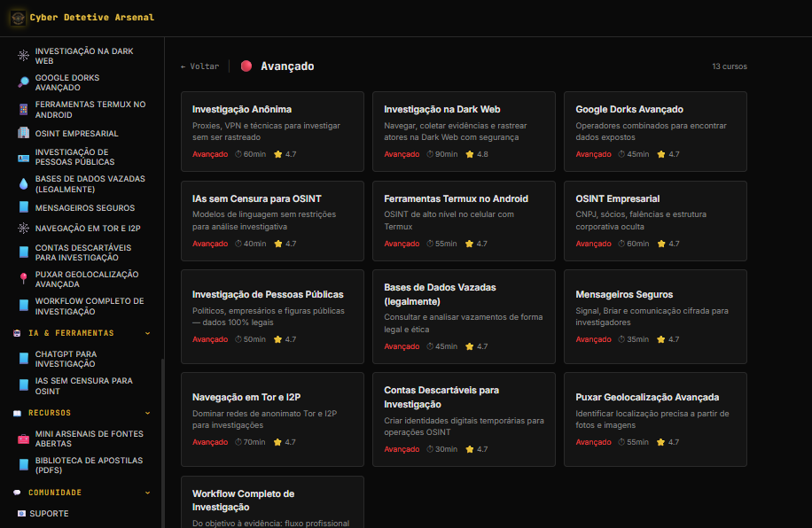Collapse the Comunidade section chevron
The width and height of the screenshot is (812, 528).
[147, 493]
